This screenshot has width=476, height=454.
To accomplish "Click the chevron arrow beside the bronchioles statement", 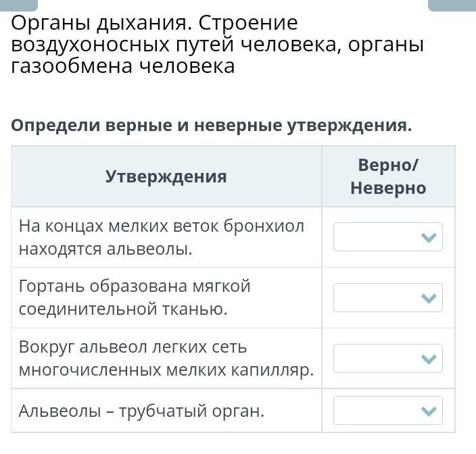I will click(x=429, y=238).
